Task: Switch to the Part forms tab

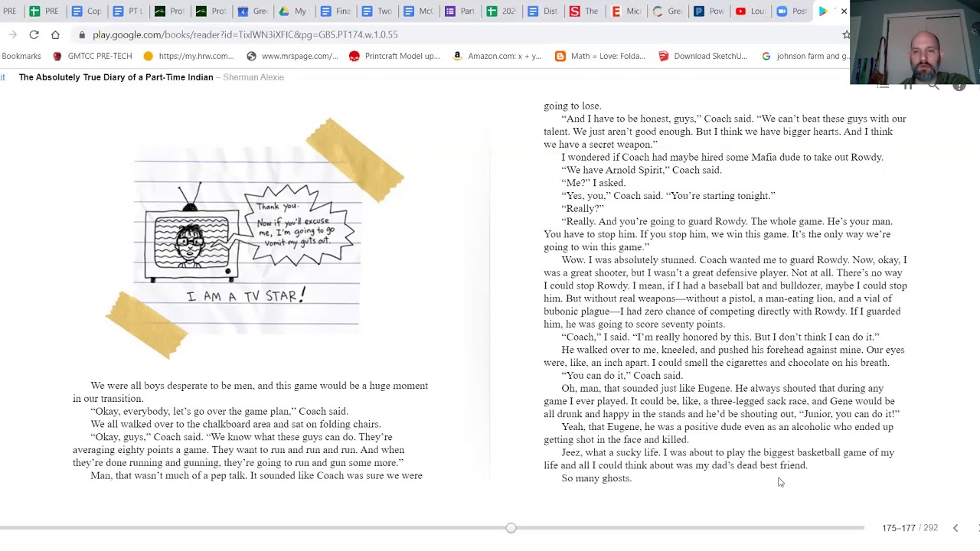Action: 459,11
